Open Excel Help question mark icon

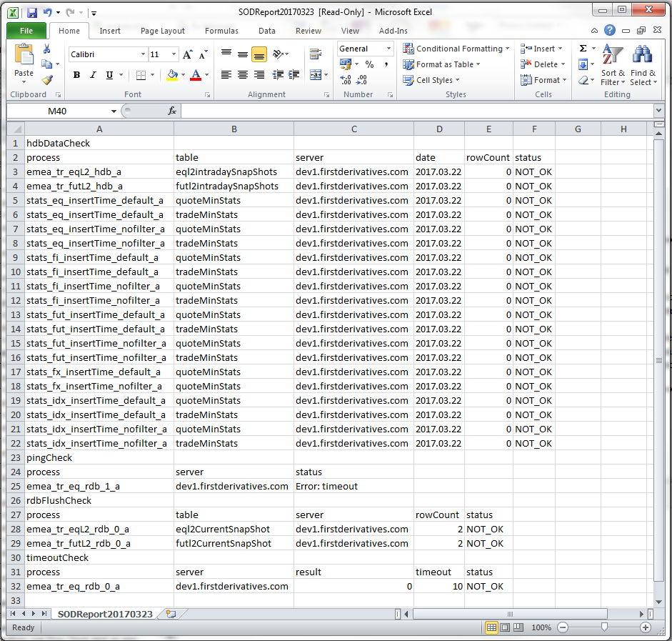609,30
